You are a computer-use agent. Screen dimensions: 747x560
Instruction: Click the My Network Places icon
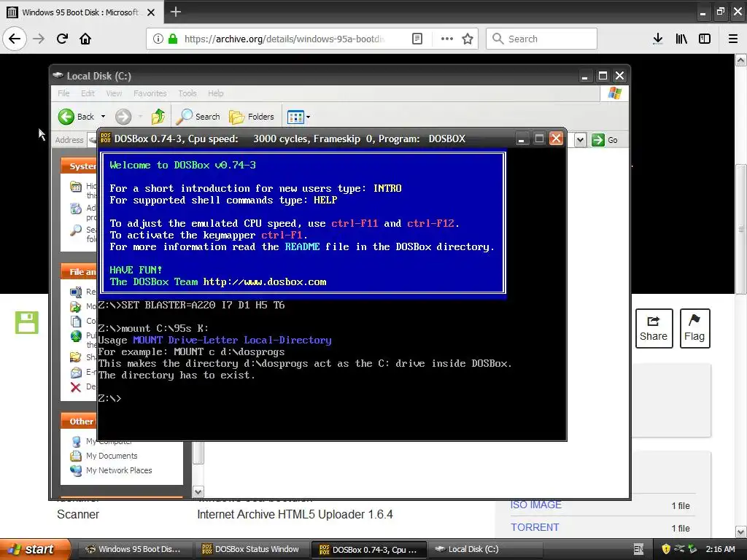tap(76, 470)
